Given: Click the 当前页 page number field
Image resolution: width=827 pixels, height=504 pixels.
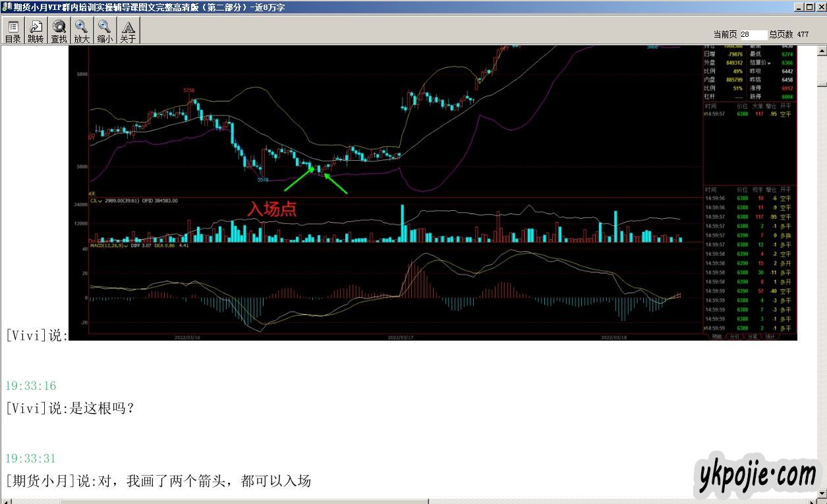Looking at the screenshot, I should pos(753,34).
